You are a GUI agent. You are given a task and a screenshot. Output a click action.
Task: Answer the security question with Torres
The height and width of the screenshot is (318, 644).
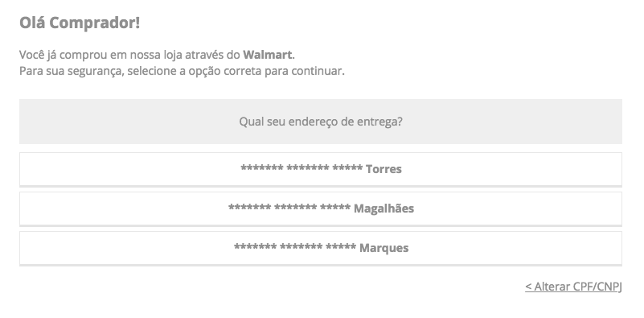320,169
